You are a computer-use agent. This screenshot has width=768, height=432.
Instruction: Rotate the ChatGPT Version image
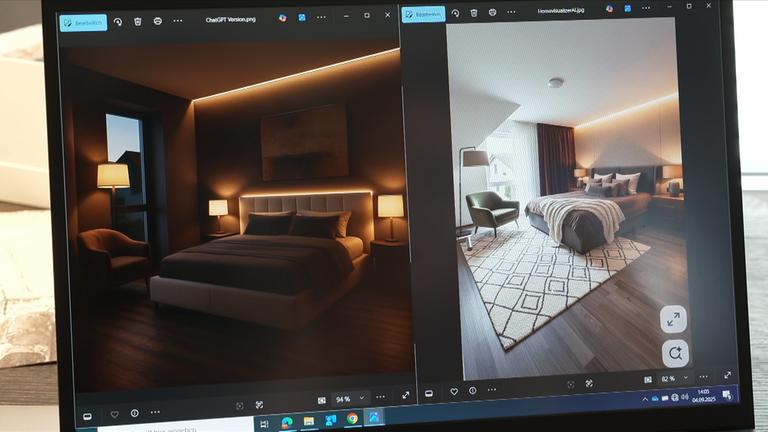[117, 21]
